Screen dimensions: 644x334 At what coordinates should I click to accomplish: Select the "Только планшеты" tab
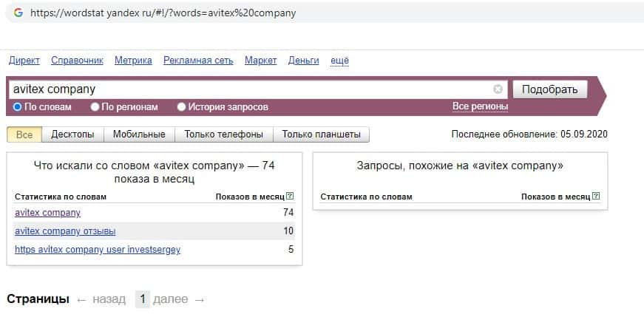click(x=321, y=134)
